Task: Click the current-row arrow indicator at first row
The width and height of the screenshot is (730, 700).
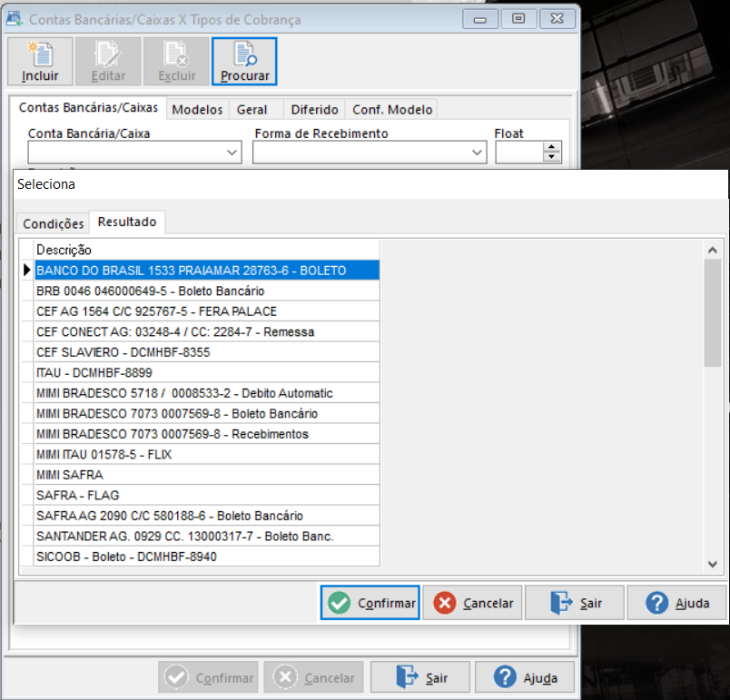Action: coord(27,270)
